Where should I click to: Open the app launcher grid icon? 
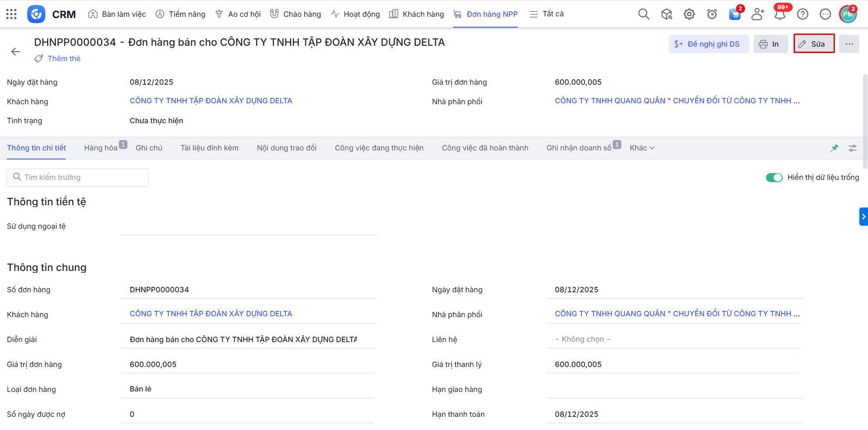tap(11, 14)
